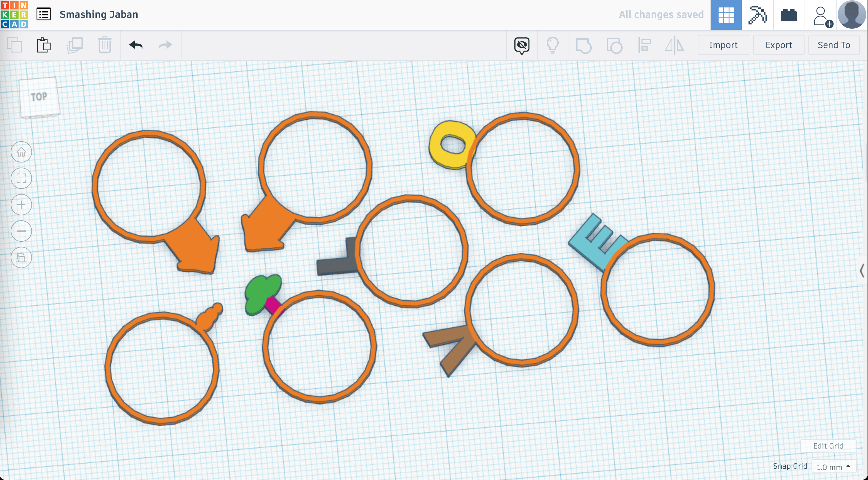This screenshot has height=480, width=868.
Task: Open the user profile avatar
Action: click(851, 14)
